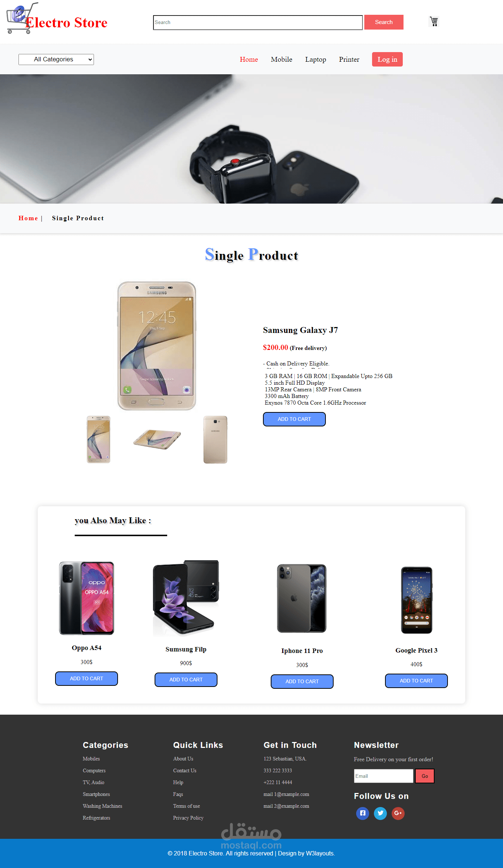Select the Mobile menu item
The image size is (503, 868).
click(x=281, y=59)
